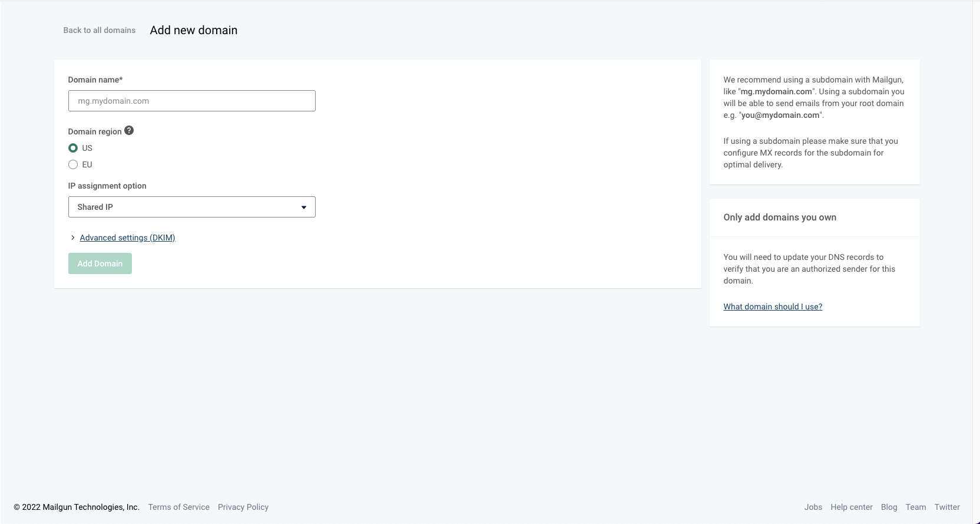Open the Domain region help tooltip icon
Viewport: 980px width, 524px height.
point(129,131)
